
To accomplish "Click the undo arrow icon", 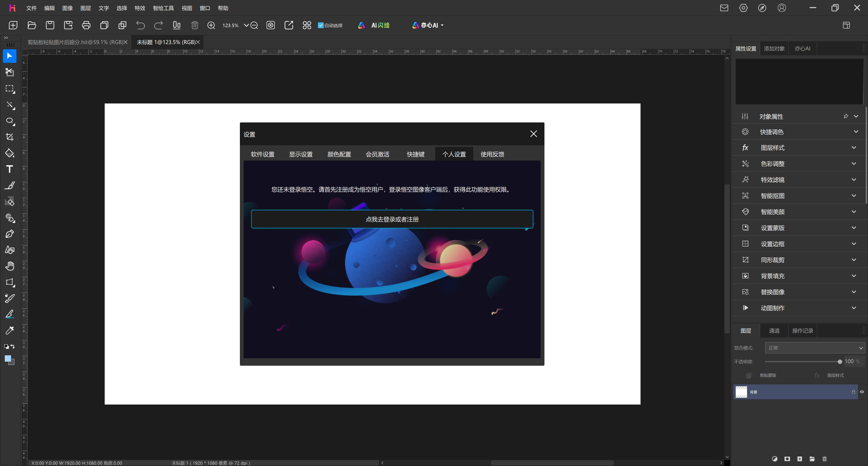I will click(x=140, y=25).
